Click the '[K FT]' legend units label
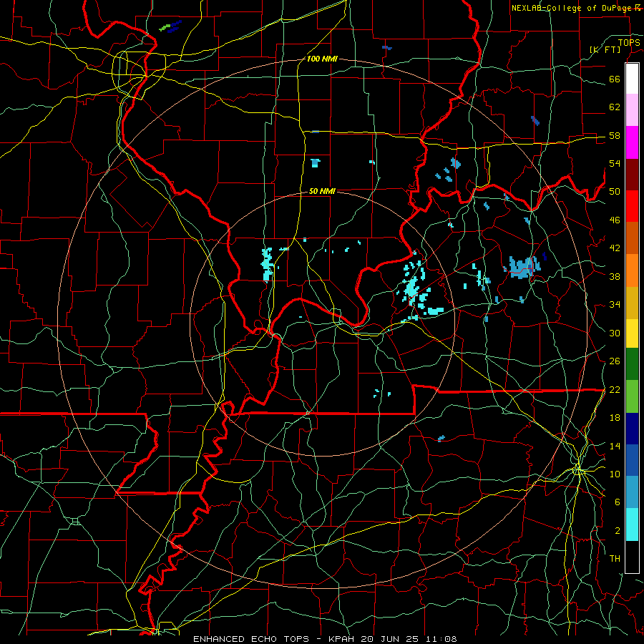The width and height of the screenshot is (644, 644). pyautogui.click(x=605, y=49)
